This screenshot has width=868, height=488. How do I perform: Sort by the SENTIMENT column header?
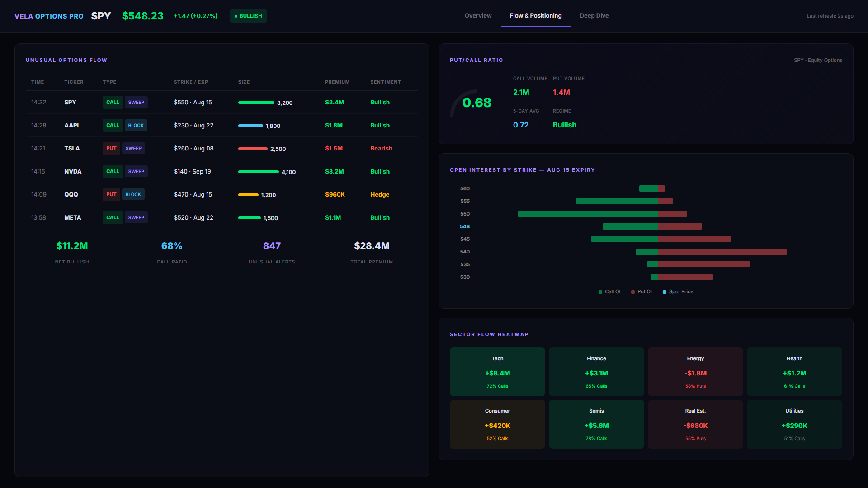pyautogui.click(x=386, y=82)
